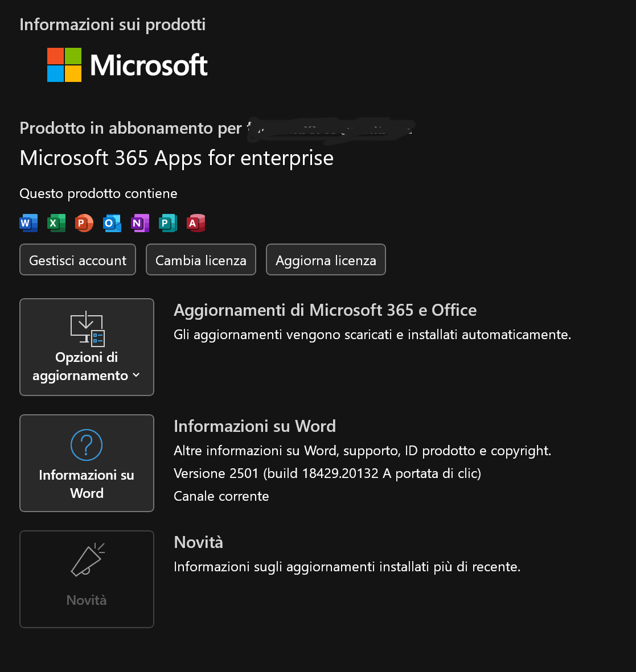Click the 'Canale corrente' text
This screenshot has width=636, height=672.
tap(221, 496)
